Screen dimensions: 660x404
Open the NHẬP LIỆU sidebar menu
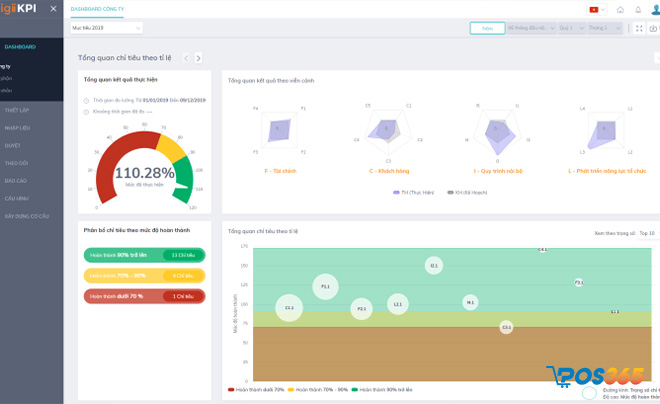[17, 128]
